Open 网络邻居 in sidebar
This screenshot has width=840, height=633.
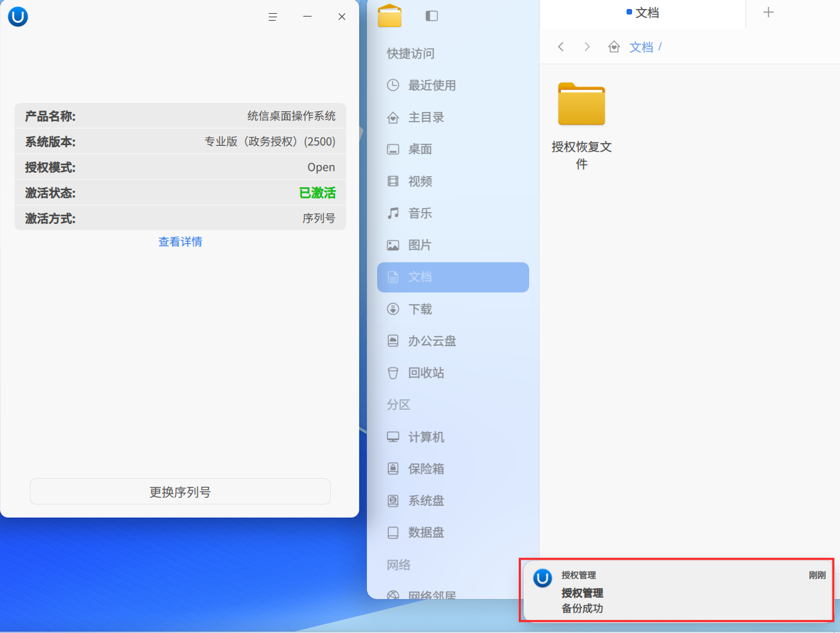[x=453, y=593]
